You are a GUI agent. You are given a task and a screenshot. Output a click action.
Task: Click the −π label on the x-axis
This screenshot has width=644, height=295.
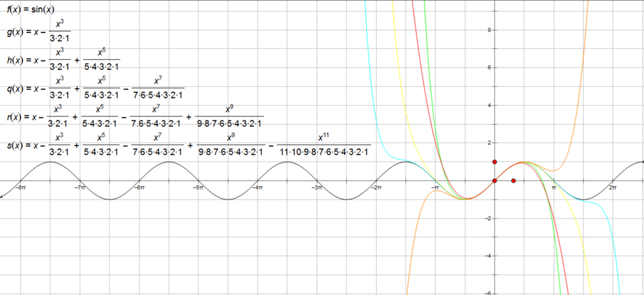[x=435, y=187]
